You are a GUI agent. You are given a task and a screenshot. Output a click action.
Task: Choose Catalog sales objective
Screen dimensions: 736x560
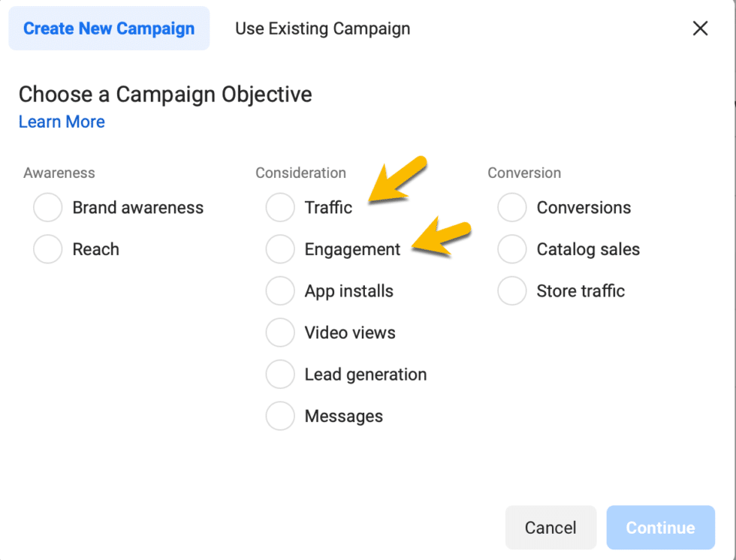coord(511,249)
